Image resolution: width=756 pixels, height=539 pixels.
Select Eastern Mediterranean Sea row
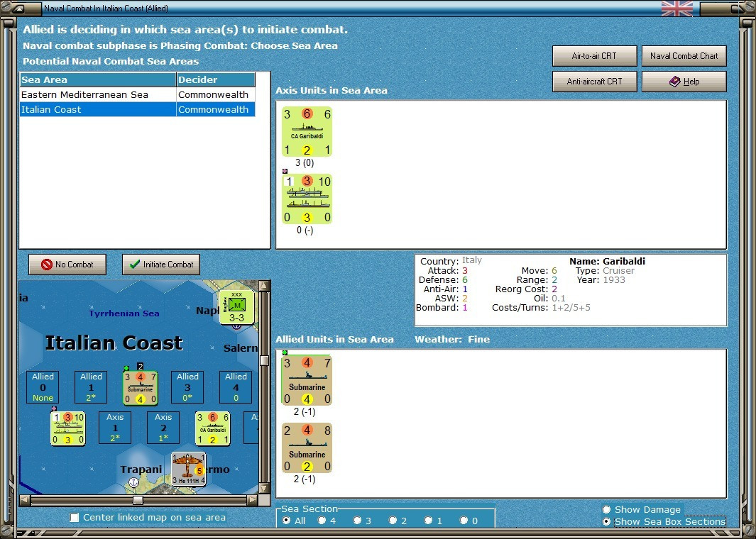[x=138, y=94]
